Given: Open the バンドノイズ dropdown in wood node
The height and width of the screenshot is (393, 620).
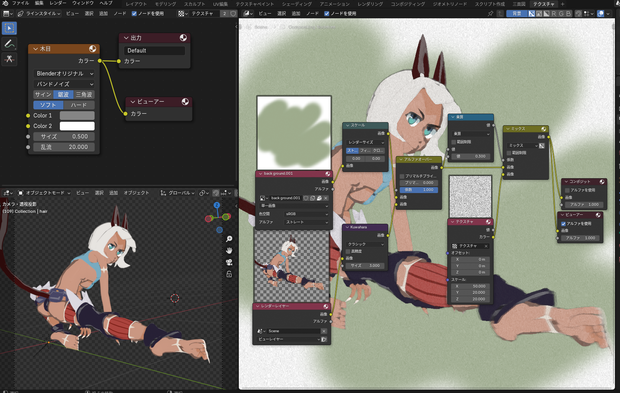Looking at the screenshot, I should pyautogui.click(x=64, y=84).
